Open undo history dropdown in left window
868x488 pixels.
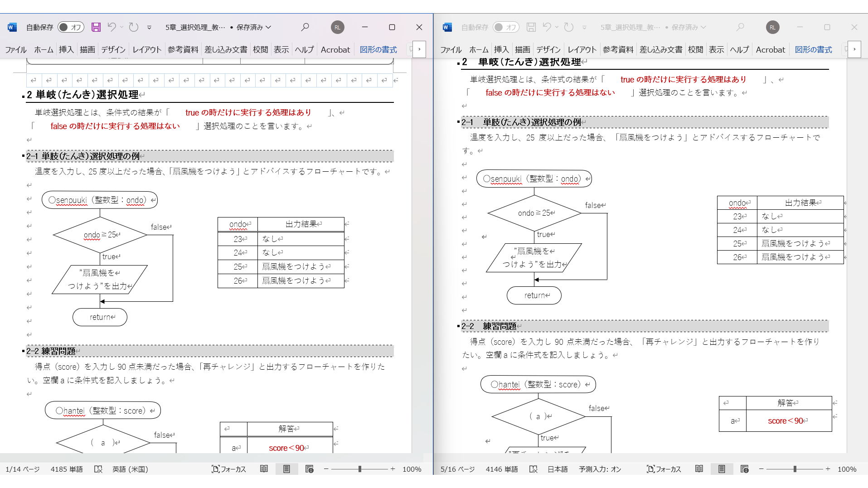121,27
